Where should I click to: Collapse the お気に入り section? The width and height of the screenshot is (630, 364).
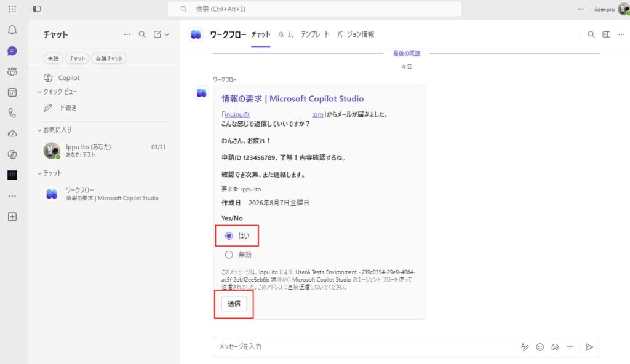point(55,130)
